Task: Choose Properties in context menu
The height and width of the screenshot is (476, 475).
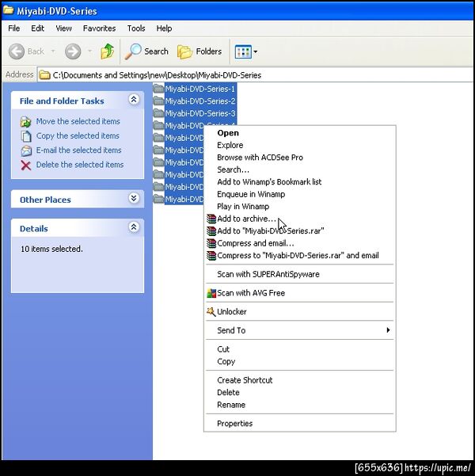Action: [x=299, y=424]
